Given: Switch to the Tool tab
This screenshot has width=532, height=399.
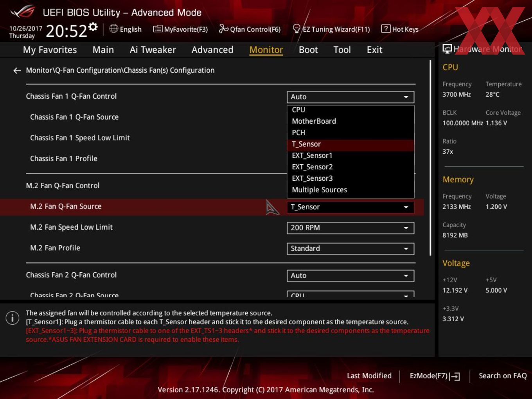Looking at the screenshot, I should tap(342, 50).
